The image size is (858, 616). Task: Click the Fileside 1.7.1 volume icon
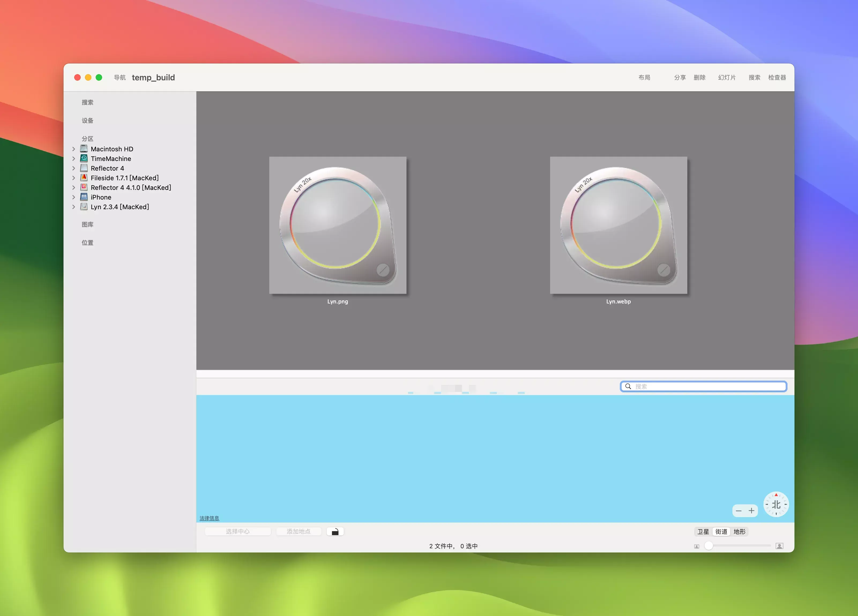point(84,178)
